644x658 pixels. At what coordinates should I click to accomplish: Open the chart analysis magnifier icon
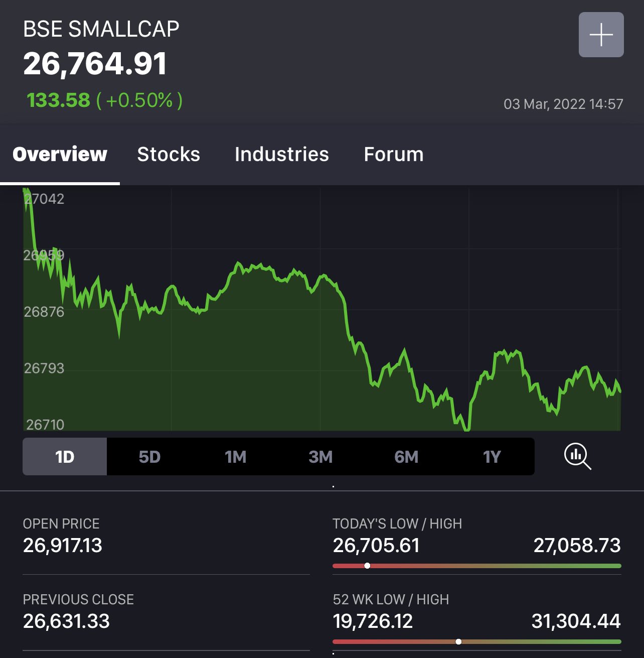tap(577, 456)
